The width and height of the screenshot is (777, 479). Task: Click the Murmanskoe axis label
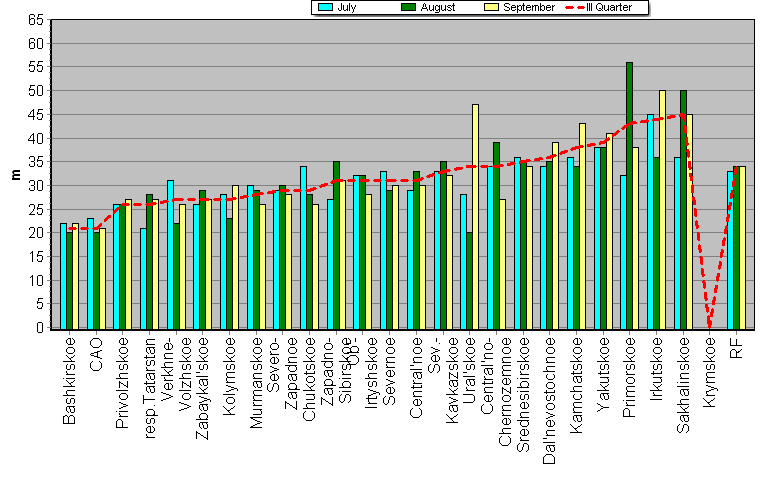tap(256, 382)
